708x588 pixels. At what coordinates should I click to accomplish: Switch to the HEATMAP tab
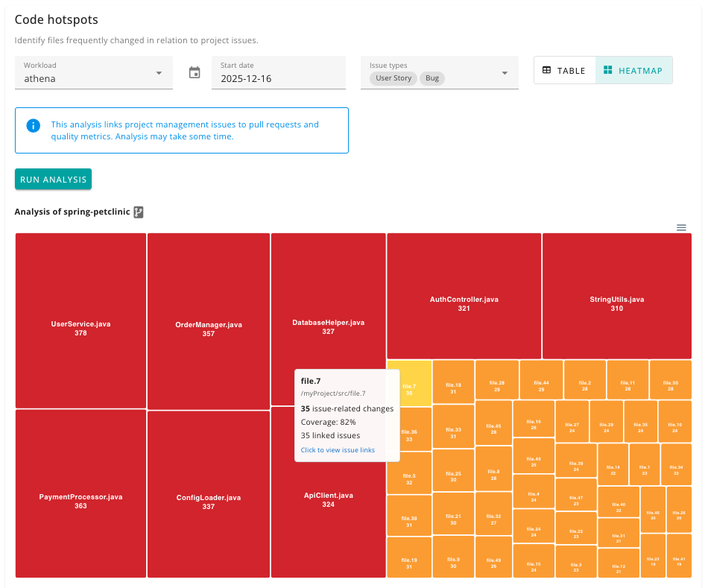click(633, 70)
